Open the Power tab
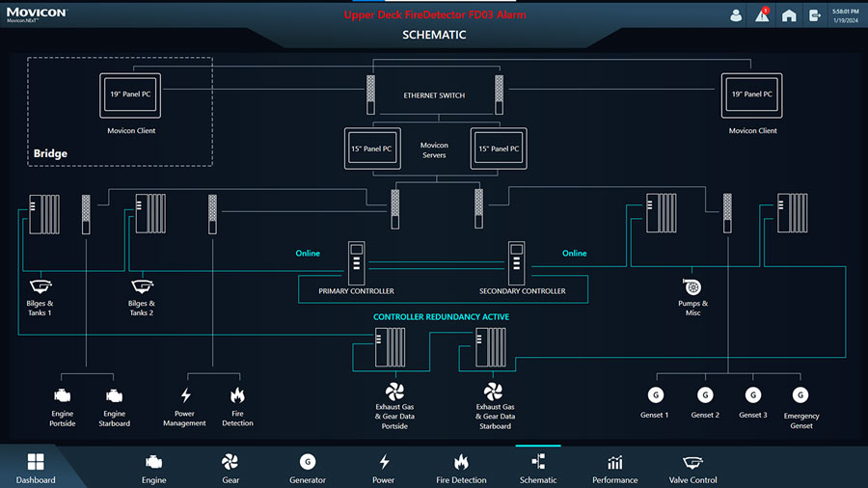Viewport: 868px width, 488px height. pos(384,469)
